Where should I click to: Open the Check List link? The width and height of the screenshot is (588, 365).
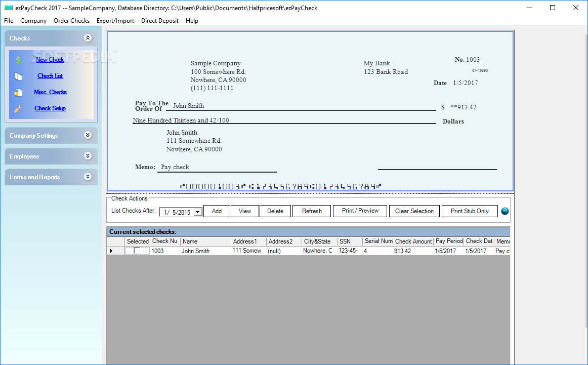pyautogui.click(x=50, y=76)
